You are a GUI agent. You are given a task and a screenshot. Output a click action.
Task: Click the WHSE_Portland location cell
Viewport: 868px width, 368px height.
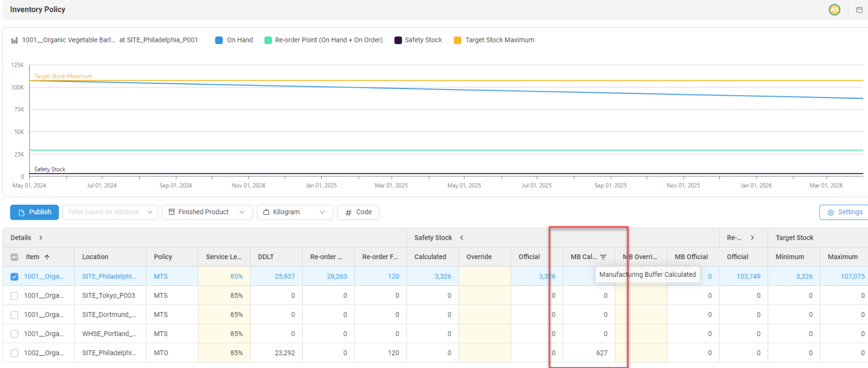point(110,334)
